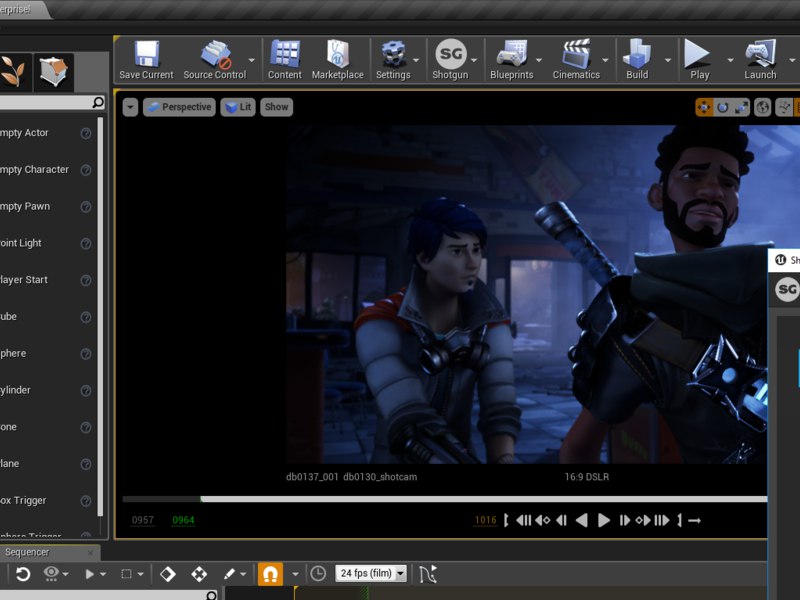The width and height of the screenshot is (800, 600).
Task: Open the viewport options dropdown arrow
Action: point(130,107)
